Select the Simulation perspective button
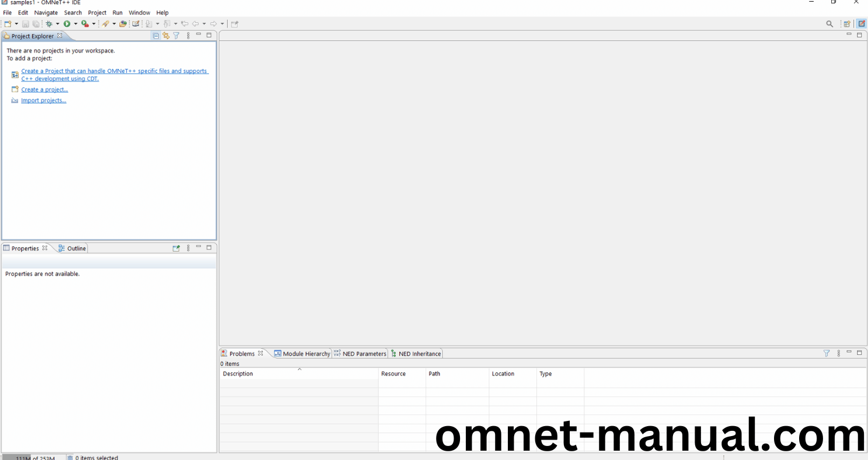Screen dimensions: 868x460 pyautogui.click(x=862, y=24)
